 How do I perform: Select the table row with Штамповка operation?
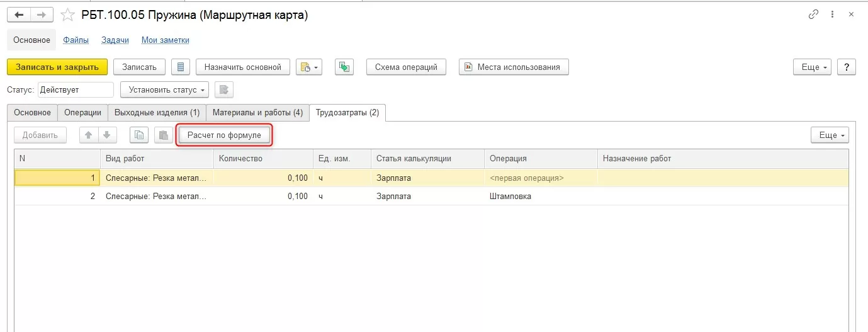[510, 197]
